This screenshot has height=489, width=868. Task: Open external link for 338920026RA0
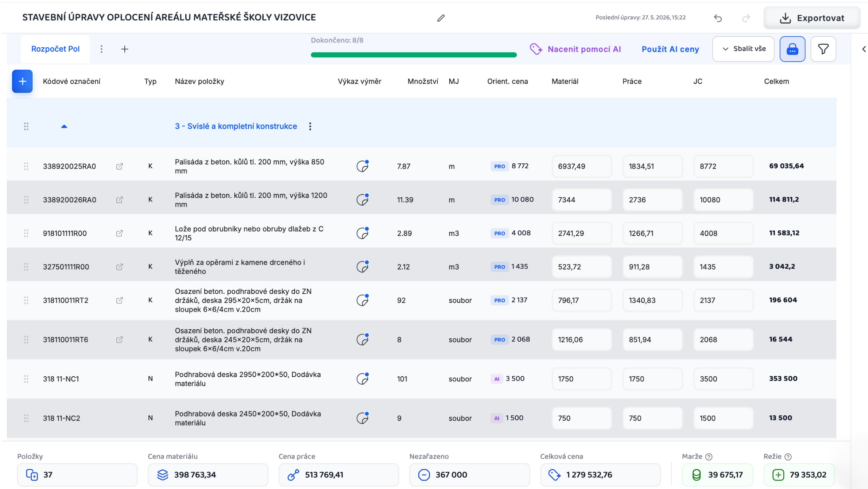click(119, 200)
